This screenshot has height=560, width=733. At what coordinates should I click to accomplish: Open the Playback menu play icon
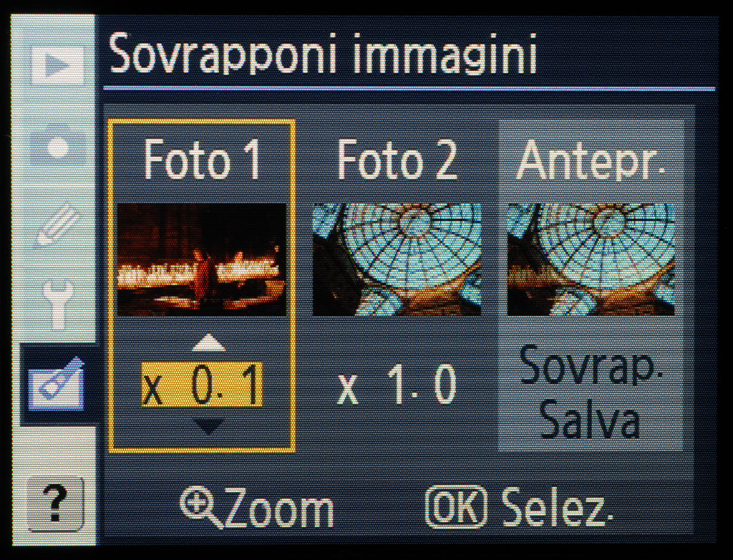(58, 65)
